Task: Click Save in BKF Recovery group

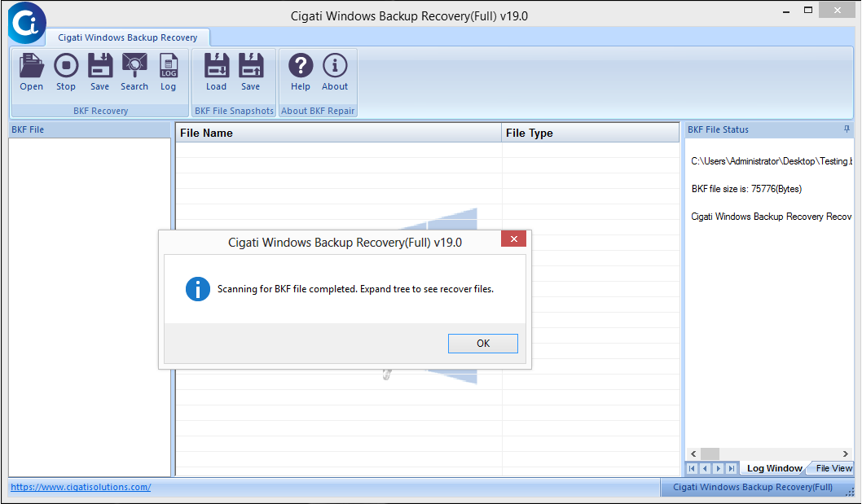Action: point(100,72)
